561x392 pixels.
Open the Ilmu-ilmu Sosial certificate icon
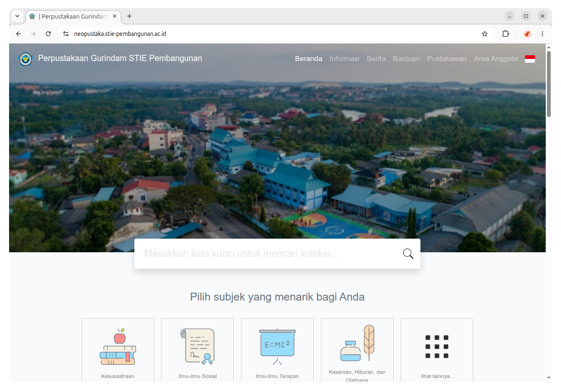click(197, 346)
